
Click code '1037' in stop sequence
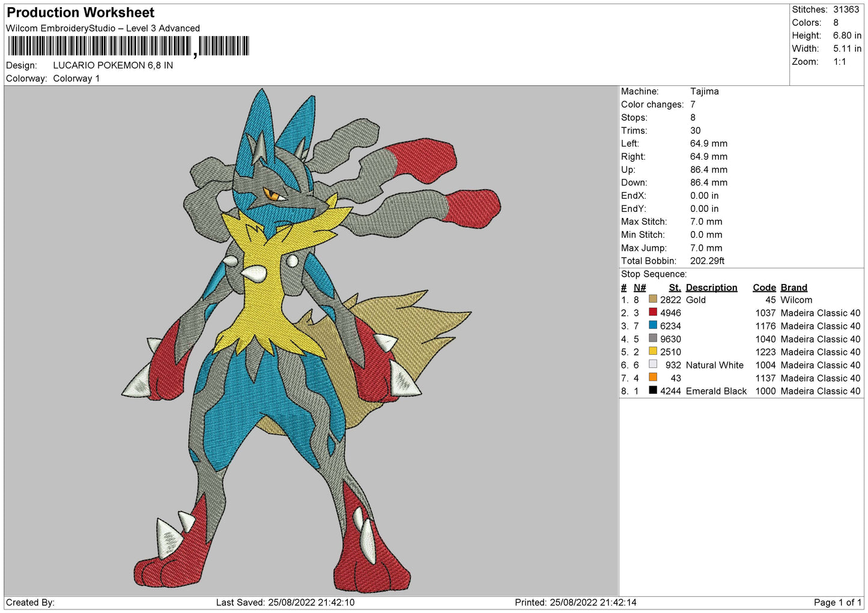pyautogui.click(x=765, y=313)
